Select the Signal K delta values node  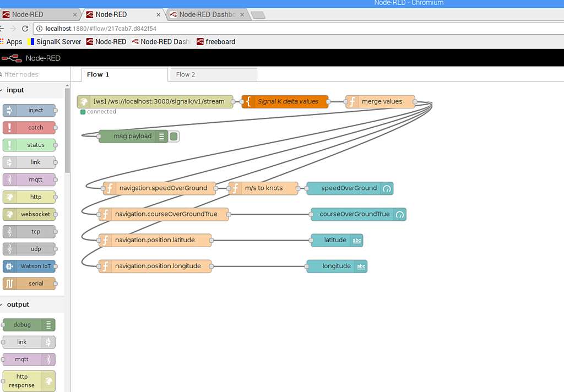coord(285,102)
